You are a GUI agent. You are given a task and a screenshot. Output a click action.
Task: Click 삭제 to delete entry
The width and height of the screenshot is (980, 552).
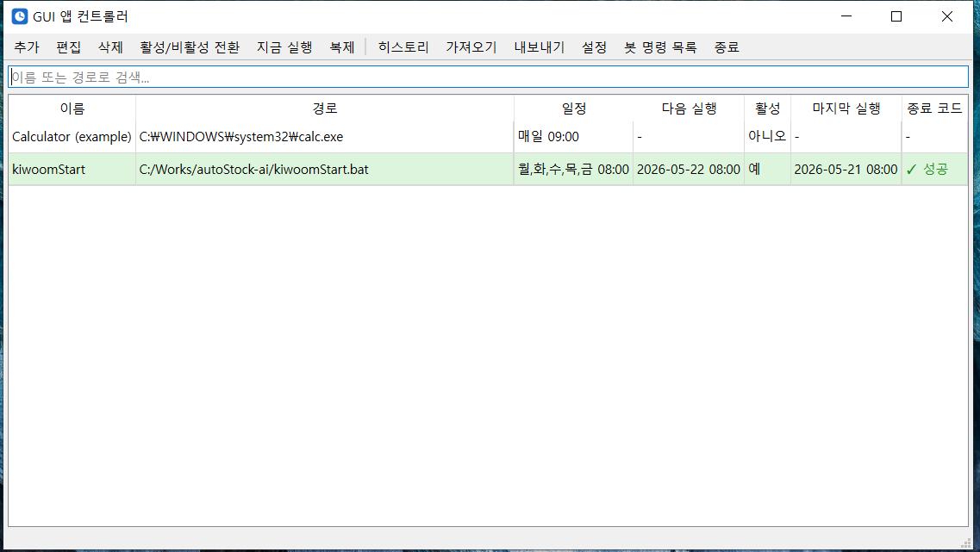(110, 47)
